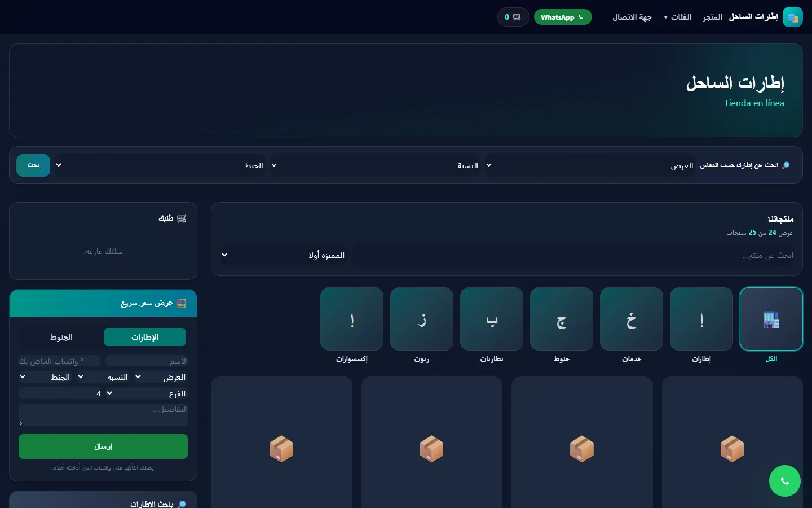The height and width of the screenshot is (508, 812).
Task: Open the المميزة أولاً sort dropdown
Action: [284, 255]
